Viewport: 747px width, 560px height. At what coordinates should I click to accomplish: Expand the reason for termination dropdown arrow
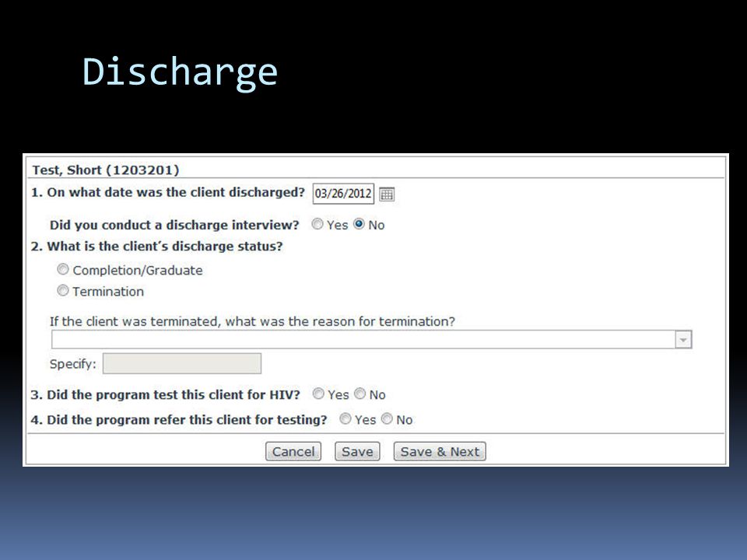pyautogui.click(x=683, y=340)
